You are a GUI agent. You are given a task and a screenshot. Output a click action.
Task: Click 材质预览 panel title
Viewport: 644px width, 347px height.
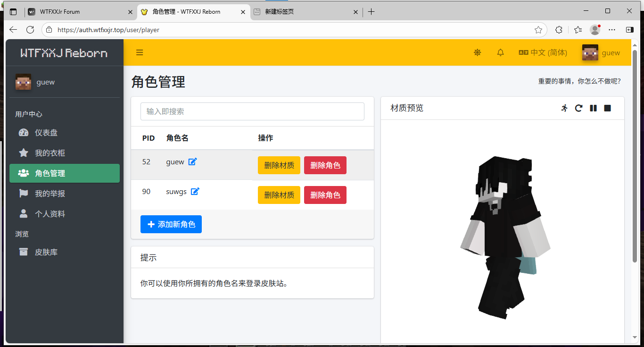coord(407,108)
